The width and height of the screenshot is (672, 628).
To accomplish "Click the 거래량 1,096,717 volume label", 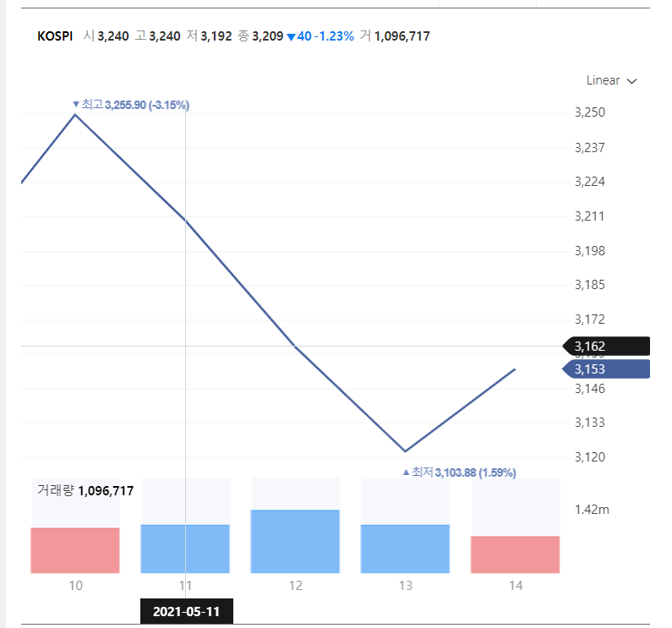I will point(85,490).
